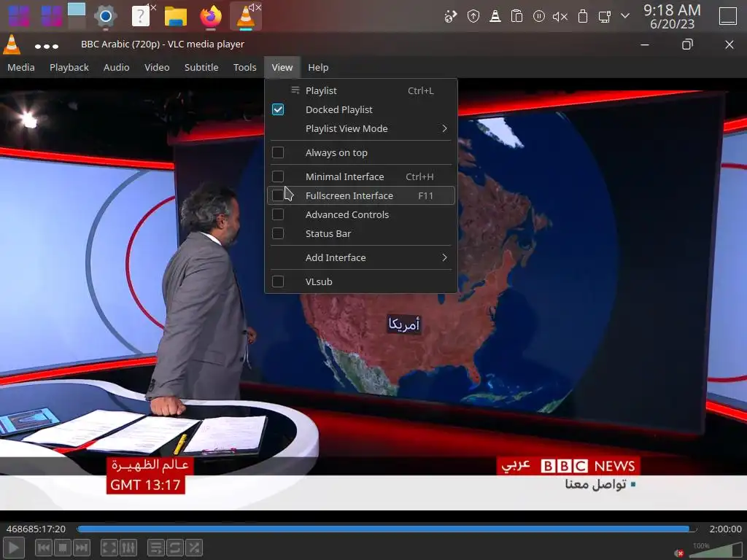
Task: Click the Play button
Action: click(14, 548)
